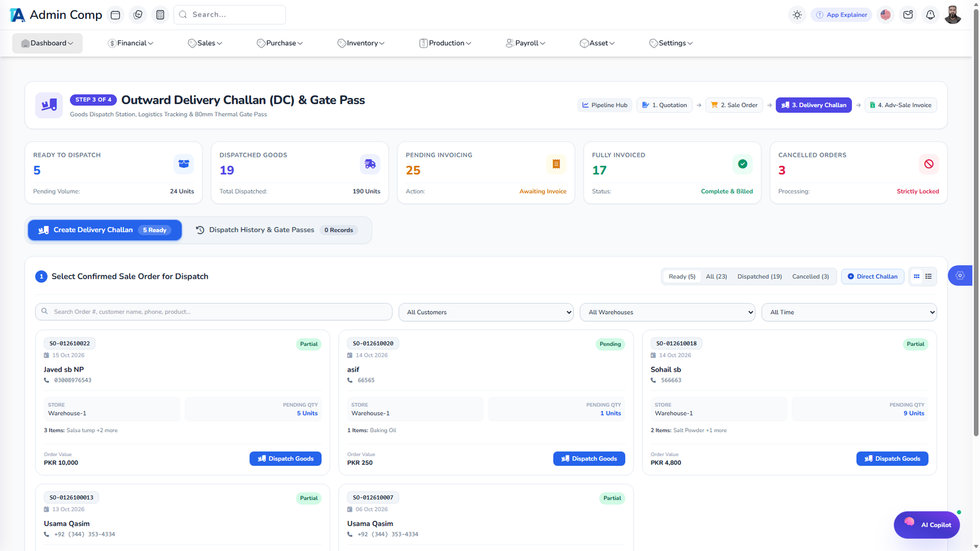This screenshot has width=980, height=551.
Task: Click the Direct Challan button
Action: pyautogui.click(x=873, y=277)
